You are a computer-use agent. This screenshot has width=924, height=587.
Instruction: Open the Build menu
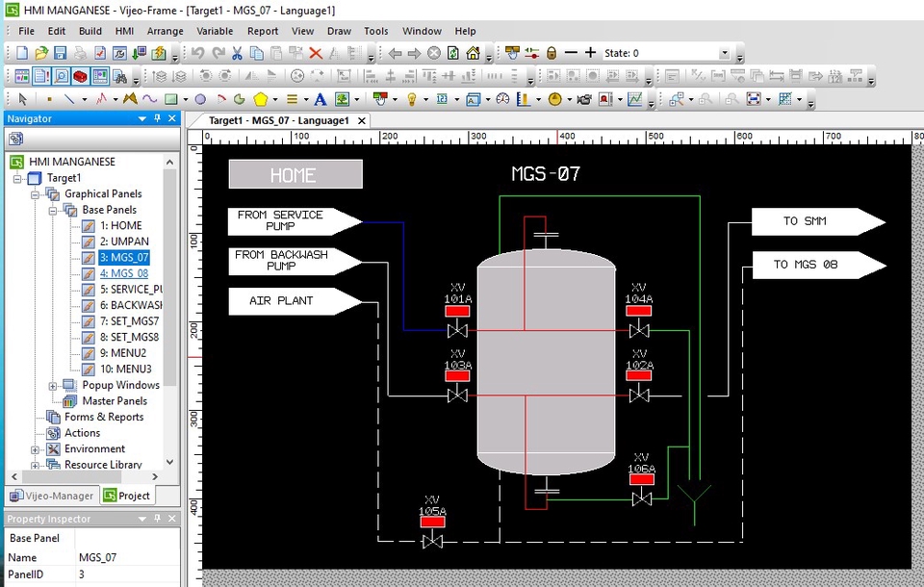click(90, 31)
